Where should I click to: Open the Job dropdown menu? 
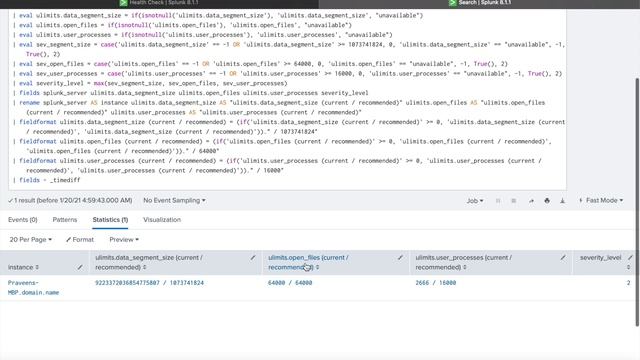pos(475,200)
